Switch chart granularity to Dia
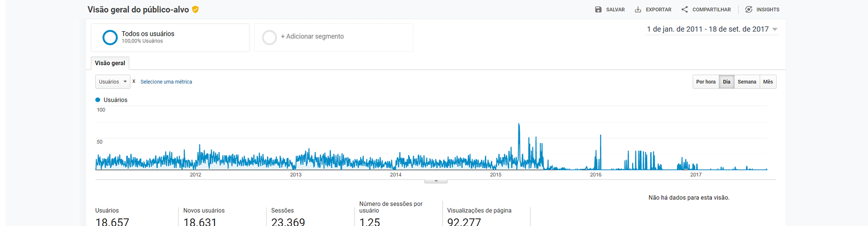 coord(726,82)
